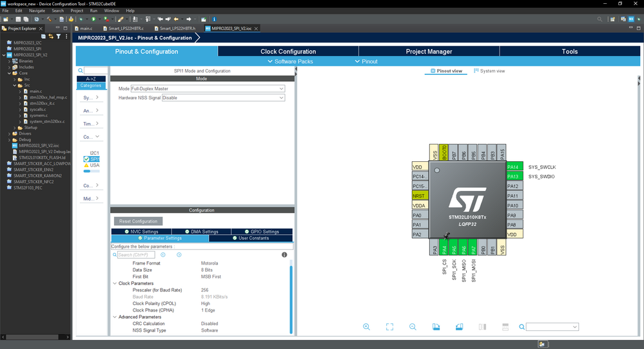Go to previous parameter search result
644x349 pixels.
coord(163,255)
